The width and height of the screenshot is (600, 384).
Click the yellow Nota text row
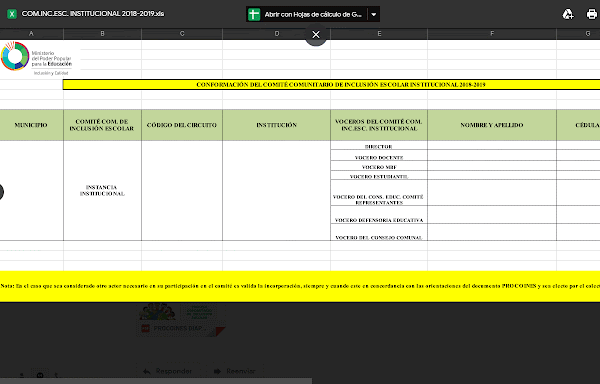pos(300,286)
